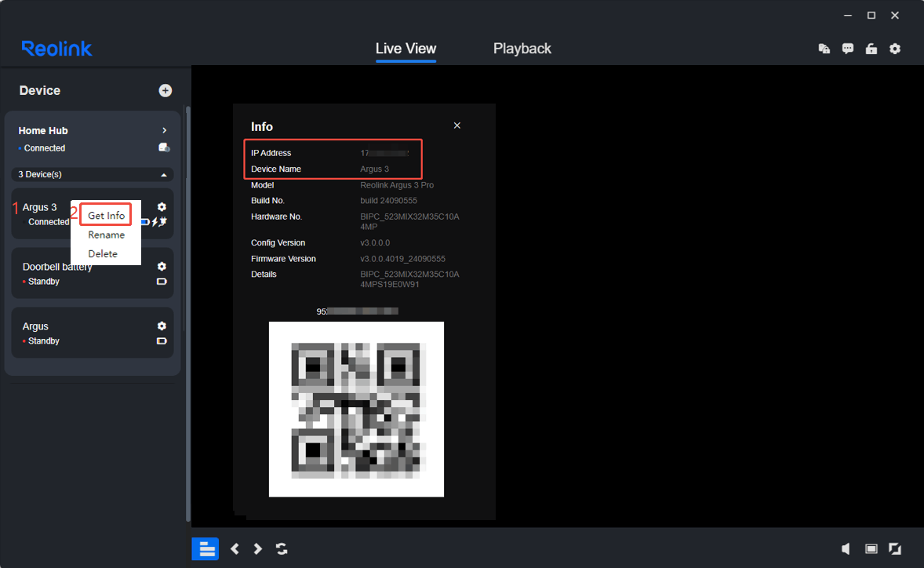Choose Get Info from context menu
The width and height of the screenshot is (924, 568).
(106, 216)
